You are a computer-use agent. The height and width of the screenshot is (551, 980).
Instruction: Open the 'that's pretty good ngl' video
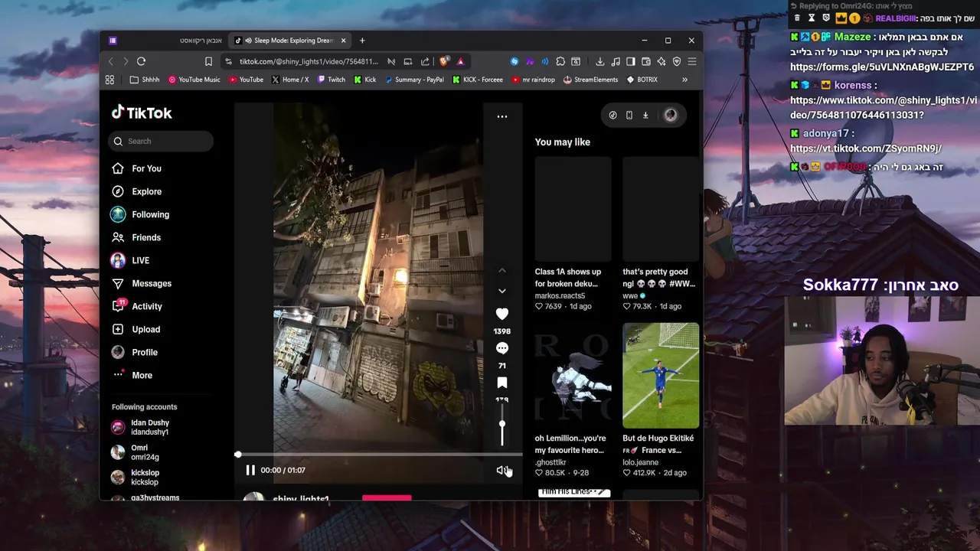[661, 209]
